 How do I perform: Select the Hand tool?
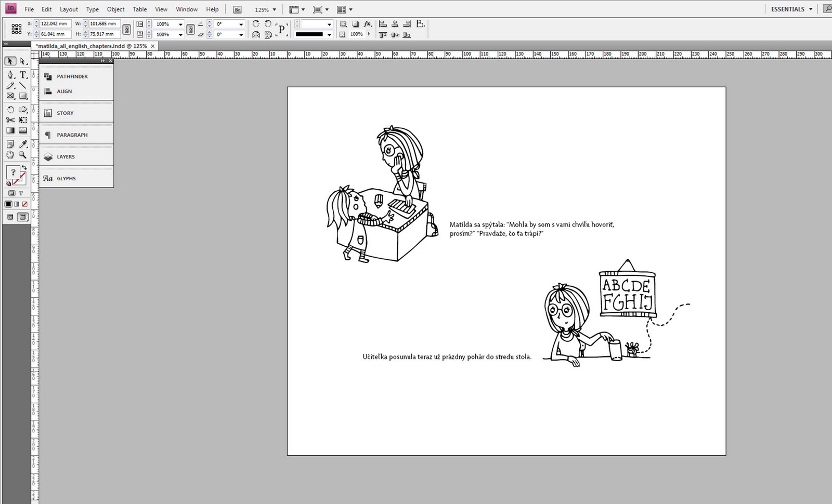[10, 155]
